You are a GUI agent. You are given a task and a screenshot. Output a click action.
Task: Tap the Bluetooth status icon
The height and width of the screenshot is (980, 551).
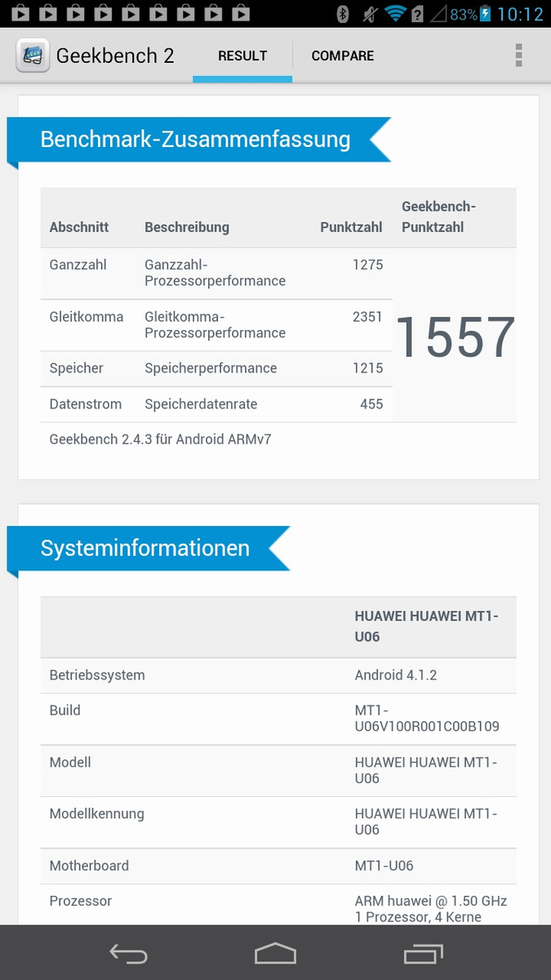pyautogui.click(x=344, y=14)
